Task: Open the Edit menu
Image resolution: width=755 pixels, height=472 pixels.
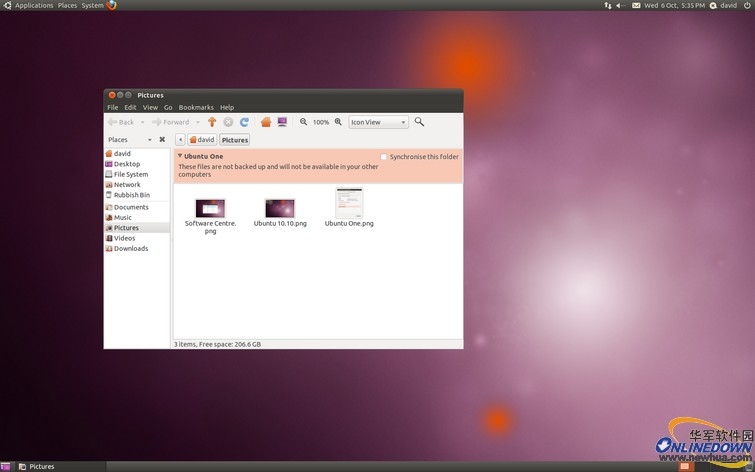Action: point(130,107)
